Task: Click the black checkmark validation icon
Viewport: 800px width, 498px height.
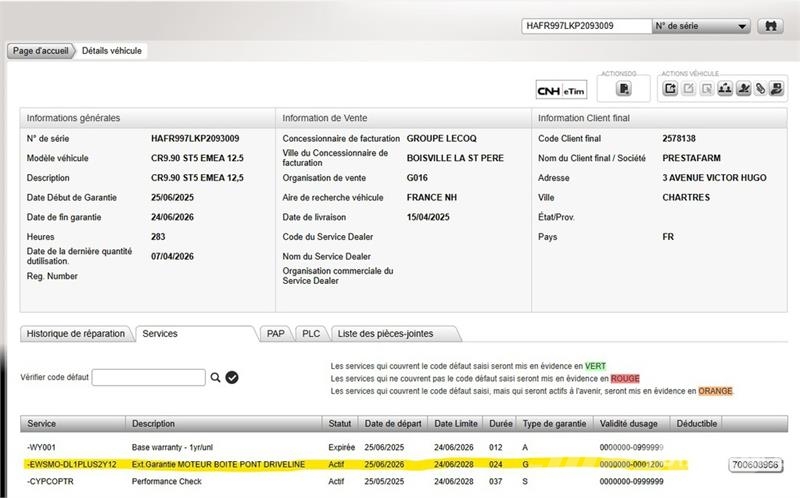Action: click(232, 378)
